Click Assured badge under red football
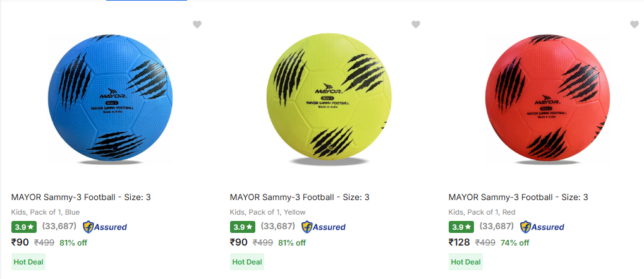Viewport: 644px width, 279px height. click(x=542, y=227)
